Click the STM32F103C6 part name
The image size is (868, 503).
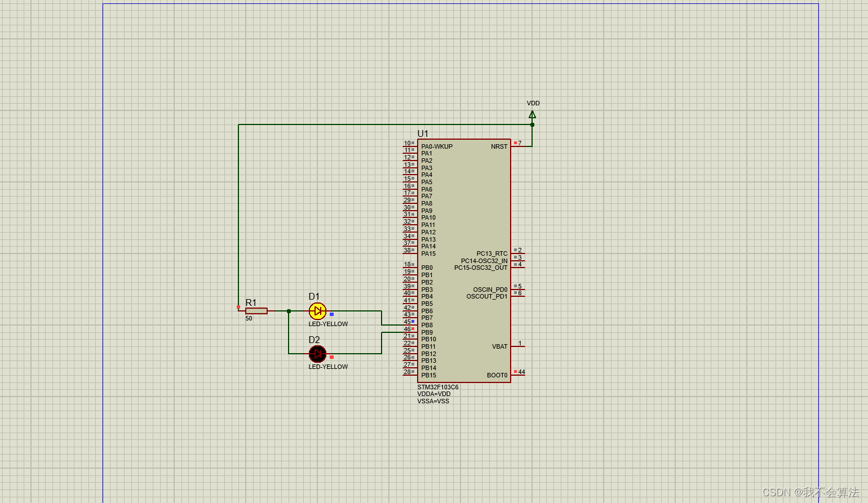(438, 387)
